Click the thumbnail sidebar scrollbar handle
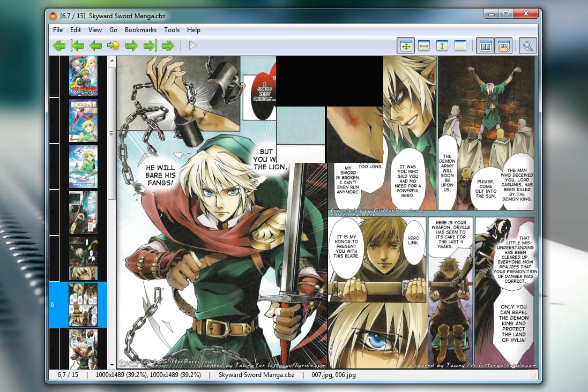The height and width of the screenshot is (392, 588). tap(111, 133)
